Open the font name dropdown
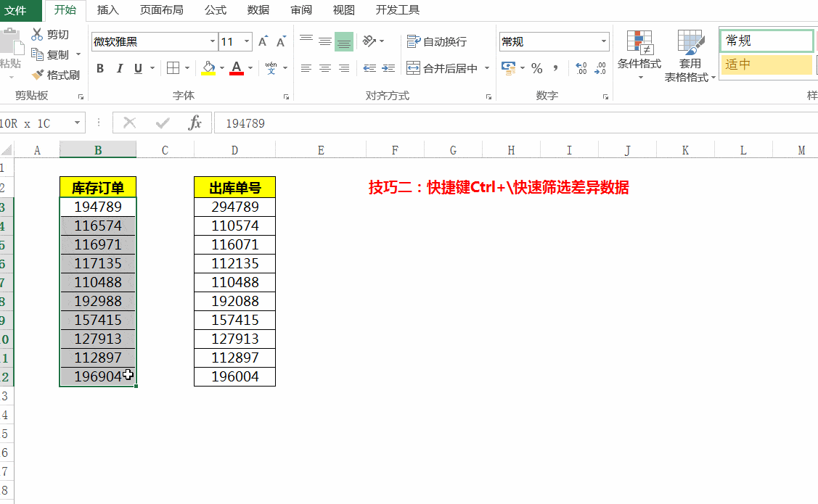 tap(212, 41)
